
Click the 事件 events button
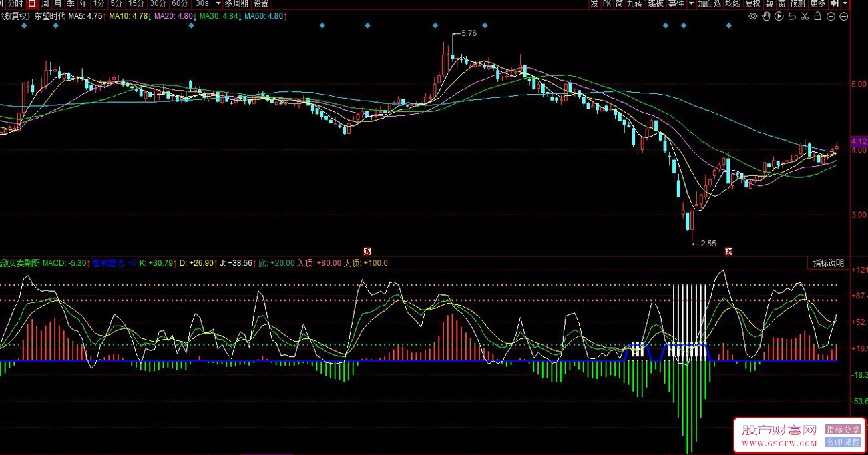coord(676,3)
